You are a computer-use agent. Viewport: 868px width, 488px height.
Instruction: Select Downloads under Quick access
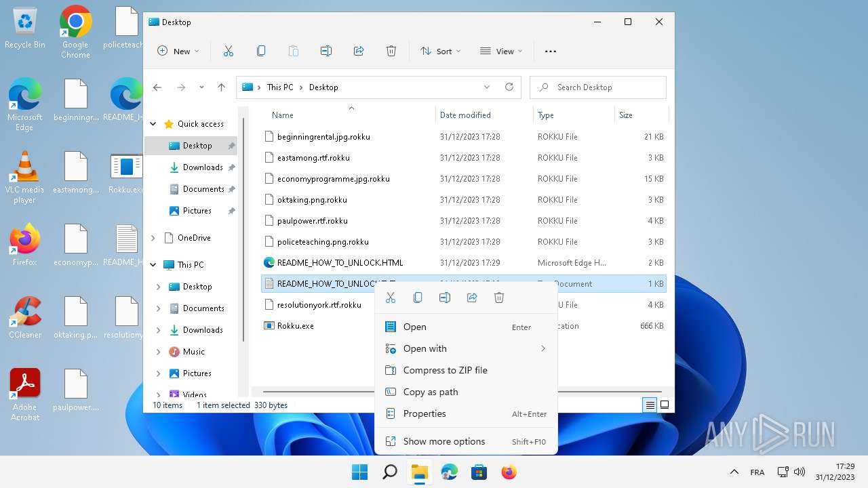click(191, 167)
